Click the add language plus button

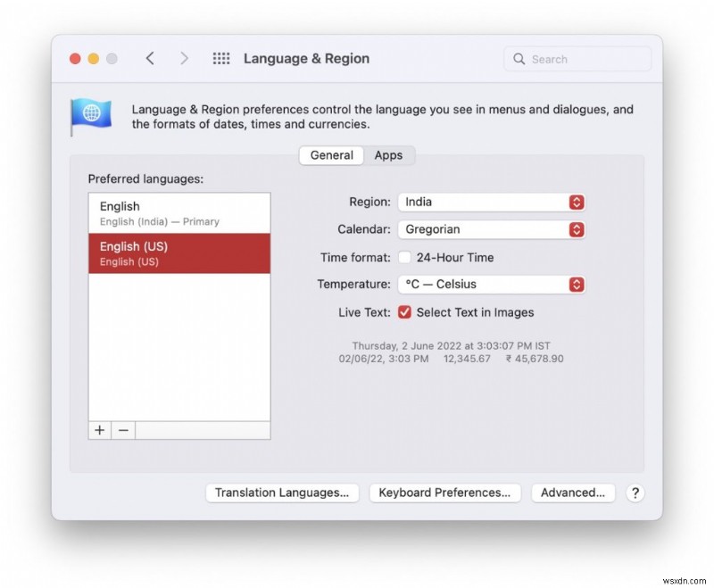coord(99,430)
